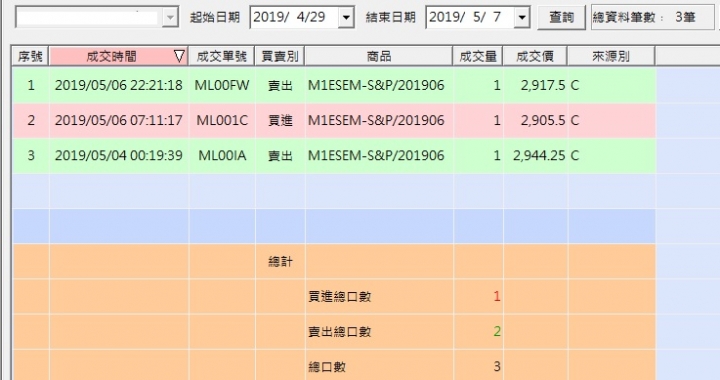Viewport: 720px width, 380px height.
Task: Click source code C in the 2,944.25 row
Action: click(x=574, y=156)
